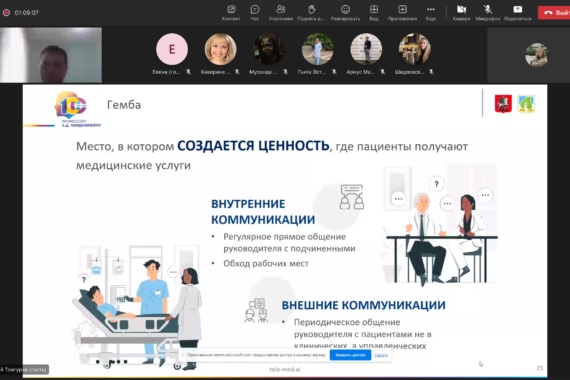Click the Поделиться share screen icon

(x=518, y=9)
